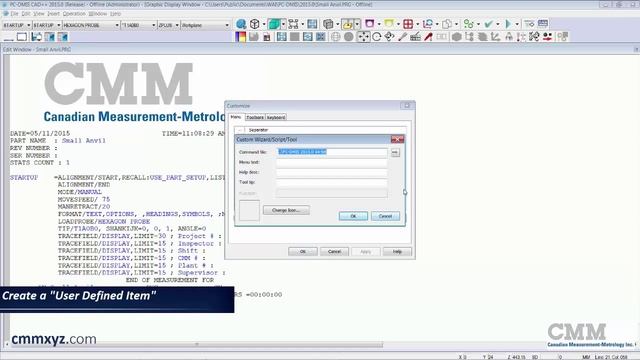Open the Workplane dropdown
Screen dimensions: 640x360
tap(227, 25)
